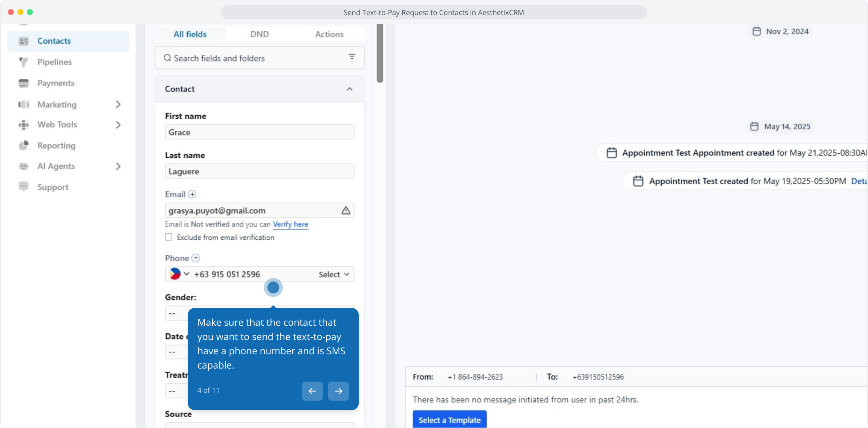Screen dimensions: 868x428
Task: Click the Reporting pie chart icon
Action: [24, 145]
